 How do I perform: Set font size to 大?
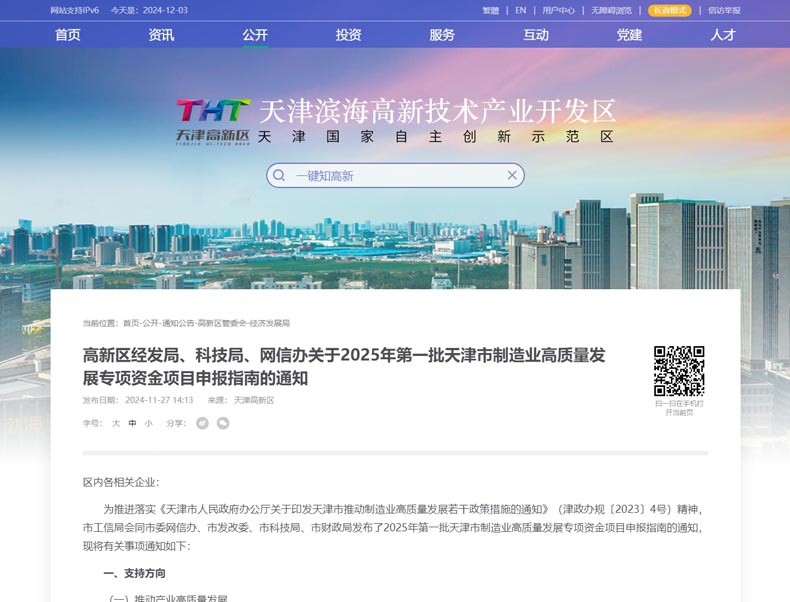116,423
